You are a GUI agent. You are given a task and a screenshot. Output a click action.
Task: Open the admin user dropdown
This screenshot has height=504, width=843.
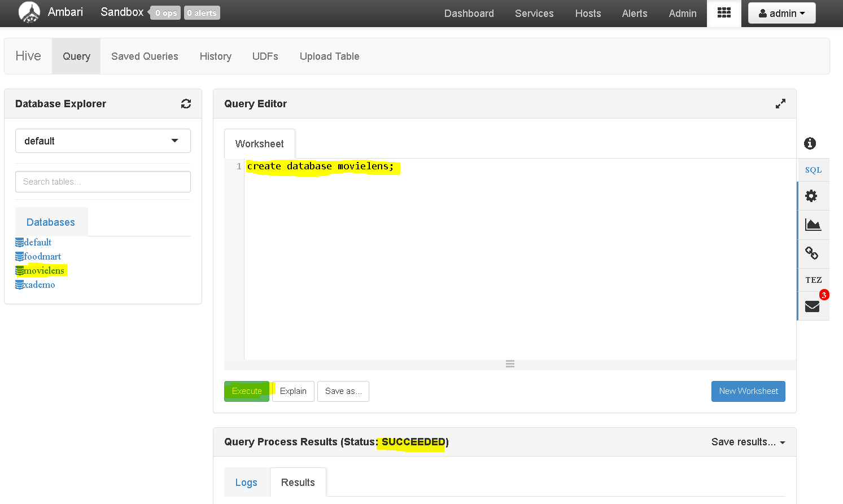[781, 13]
